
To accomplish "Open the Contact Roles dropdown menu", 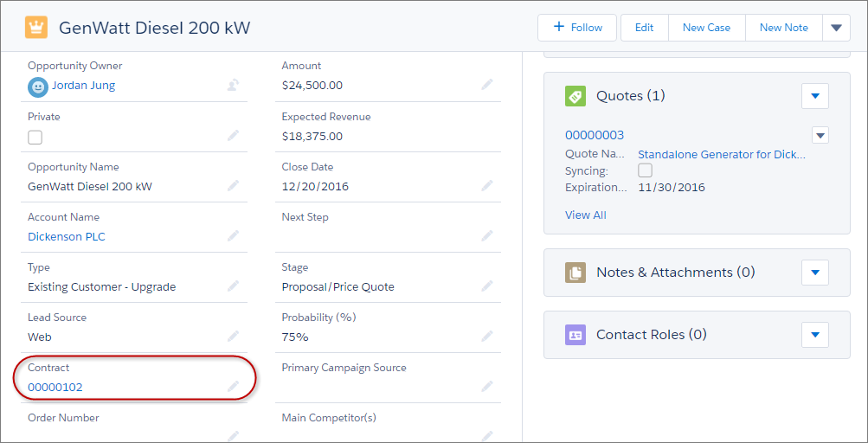I will click(815, 335).
